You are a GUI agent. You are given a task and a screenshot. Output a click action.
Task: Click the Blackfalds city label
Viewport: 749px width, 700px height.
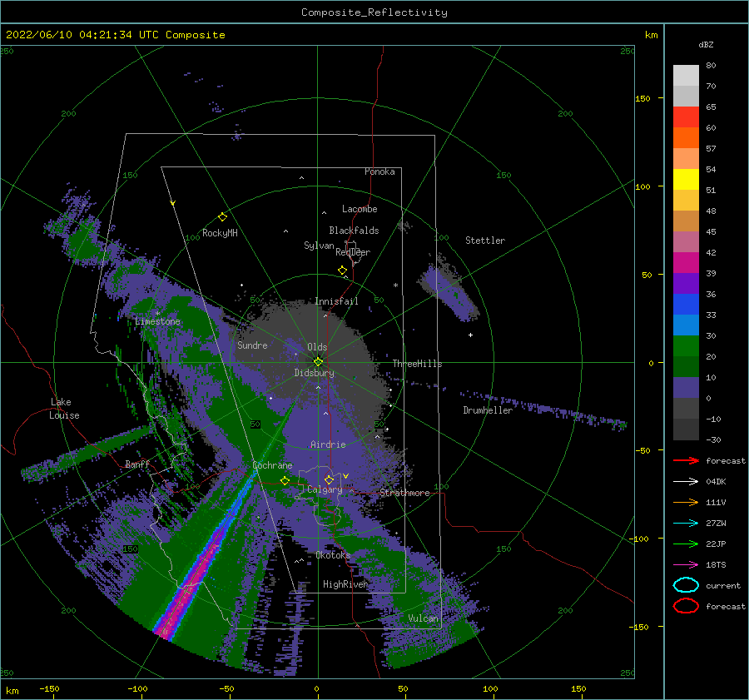[x=354, y=231]
